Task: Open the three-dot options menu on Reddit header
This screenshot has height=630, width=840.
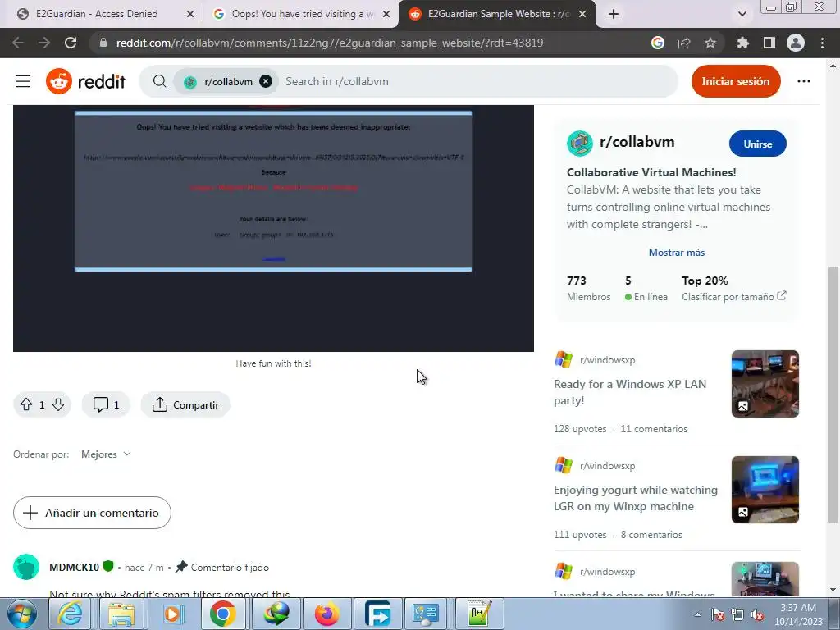Action: pos(804,81)
